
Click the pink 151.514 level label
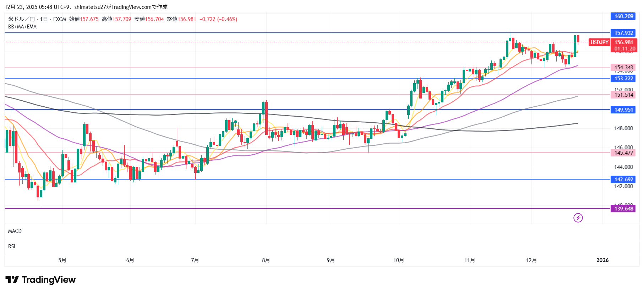tap(624, 95)
